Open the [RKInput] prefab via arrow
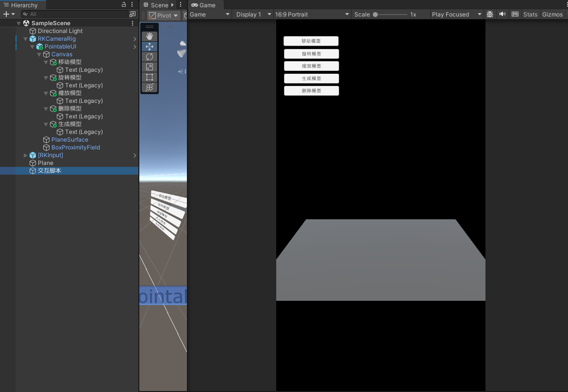Screen dimensions: 568x392 [135, 155]
